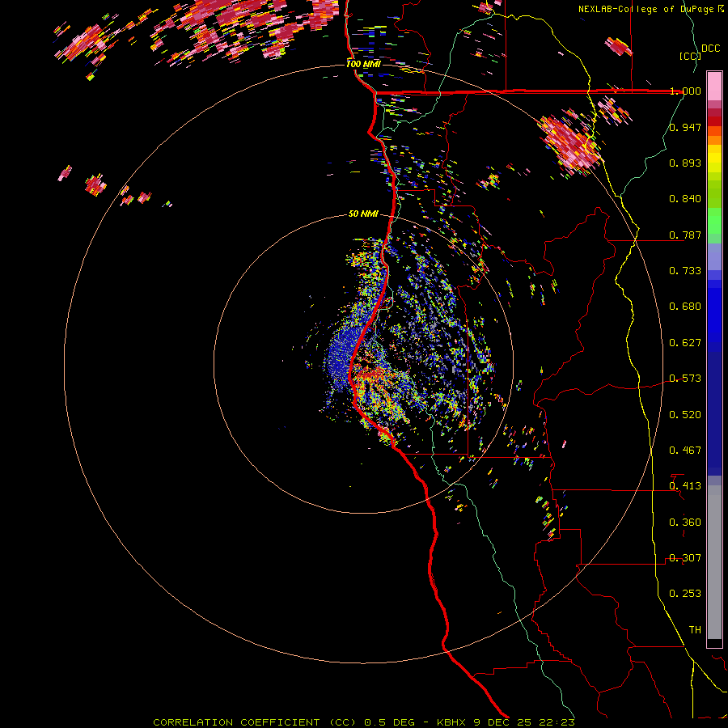Select the 0.467 scale value

(x=685, y=451)
